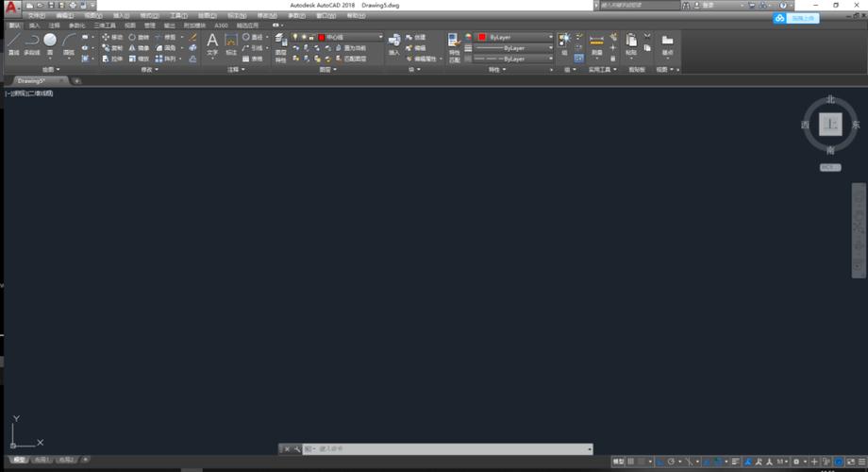
Task: Click the Model (模型) button in status bar
Action: pos(618,462)
